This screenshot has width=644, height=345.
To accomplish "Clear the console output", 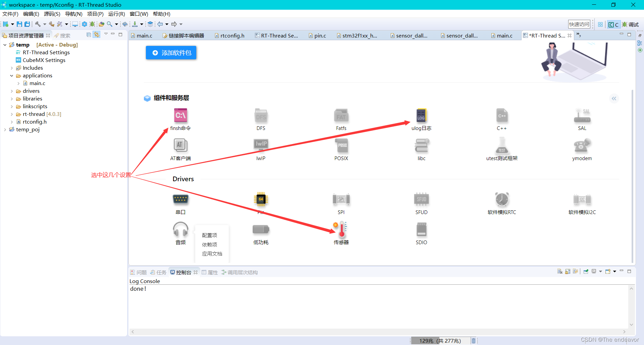I will click(559, 272).
